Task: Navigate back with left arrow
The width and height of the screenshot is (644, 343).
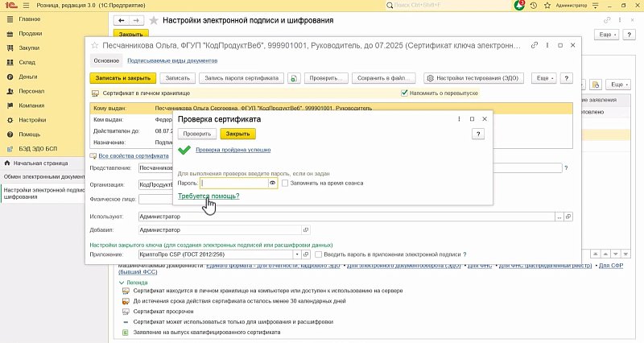Action: click(122, 20)
